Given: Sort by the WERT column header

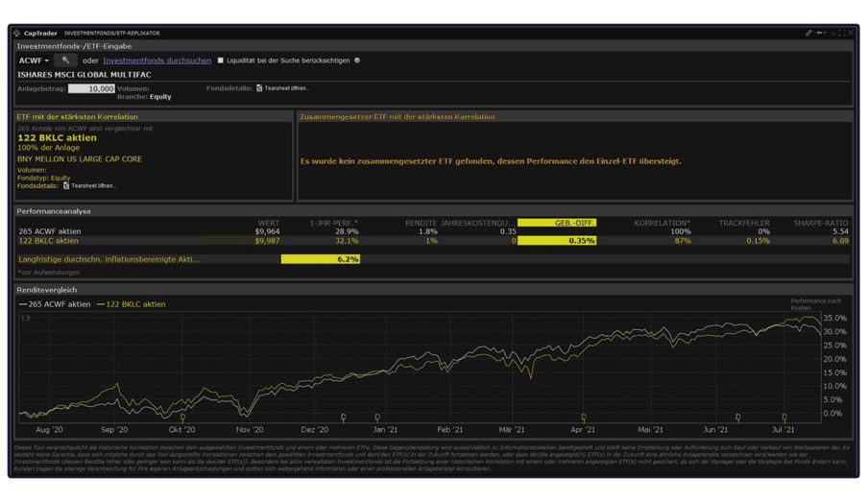Looking at the screenshot, I should coord(269,223).
